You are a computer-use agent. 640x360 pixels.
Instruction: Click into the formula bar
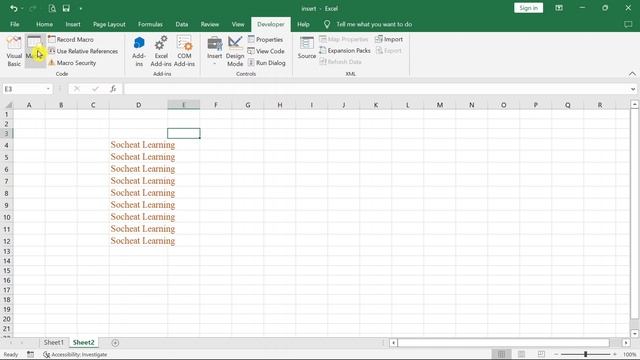click(376, 89)
